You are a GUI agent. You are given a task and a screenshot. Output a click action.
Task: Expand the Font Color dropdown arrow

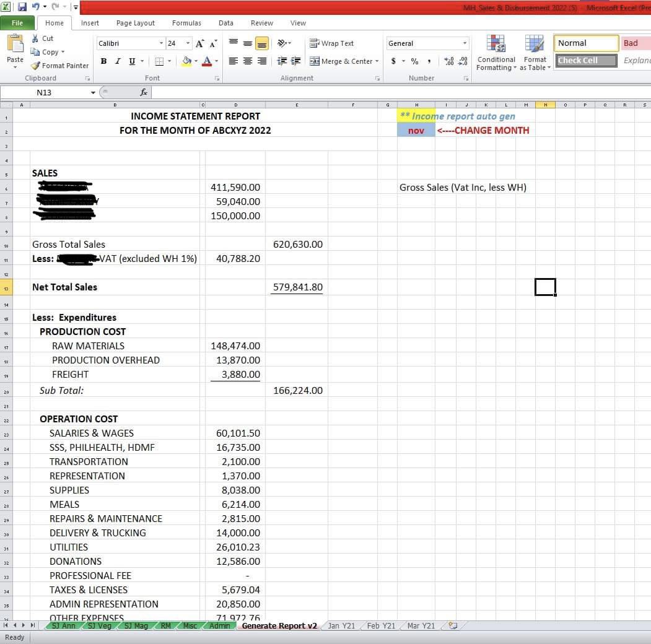point(216,61)
